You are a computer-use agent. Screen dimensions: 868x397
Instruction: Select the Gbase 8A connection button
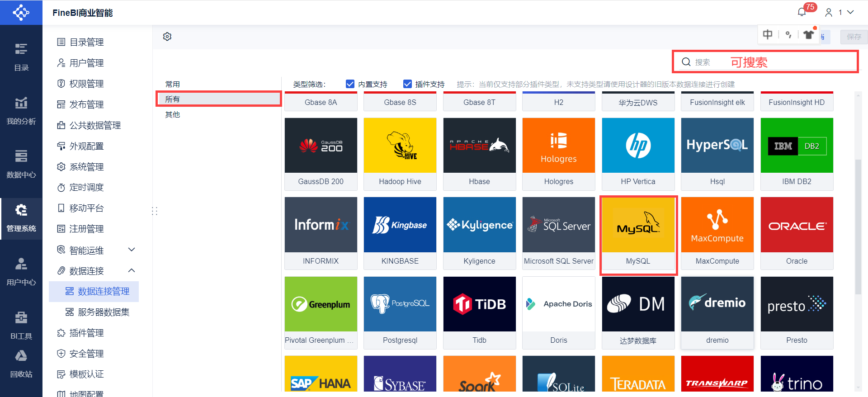321,102
